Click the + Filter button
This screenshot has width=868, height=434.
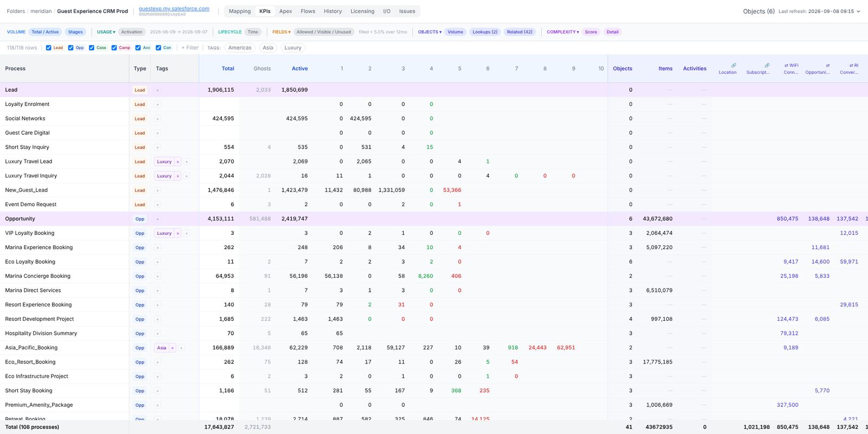pos(190,48)
